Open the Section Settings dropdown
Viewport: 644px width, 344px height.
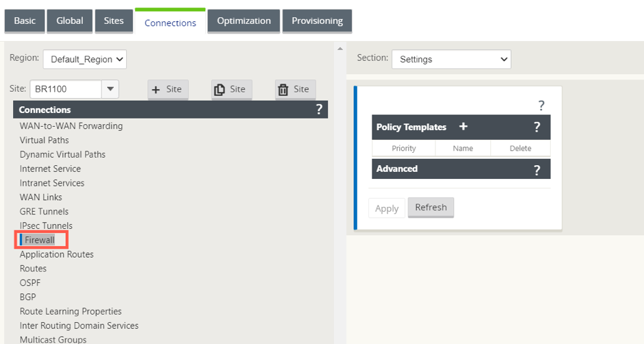(x=451, y=59)
